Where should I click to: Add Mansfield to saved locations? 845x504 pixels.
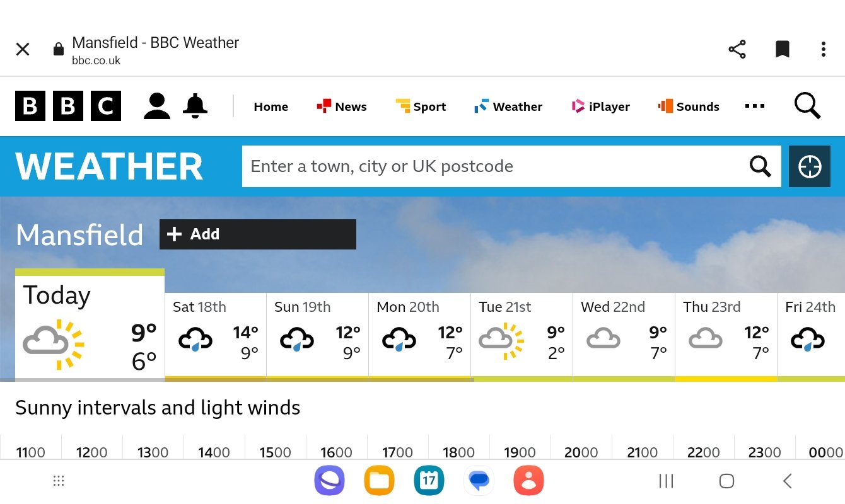pos(258,234)
